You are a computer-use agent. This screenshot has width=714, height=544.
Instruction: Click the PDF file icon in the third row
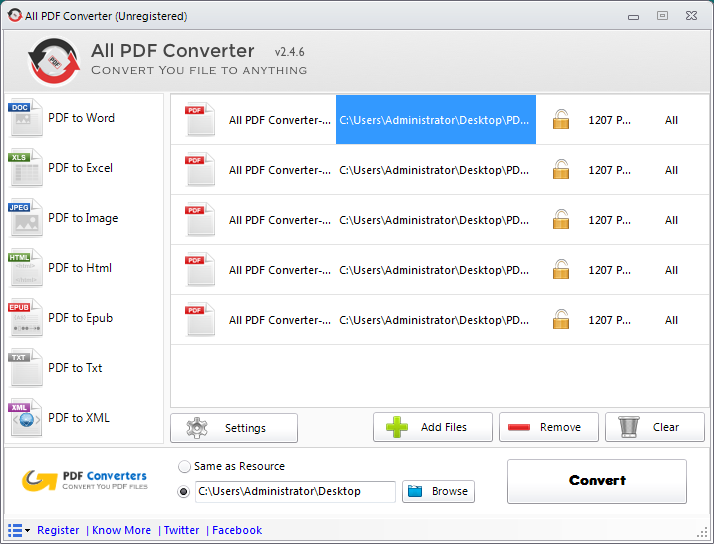[x=199, y=220]
